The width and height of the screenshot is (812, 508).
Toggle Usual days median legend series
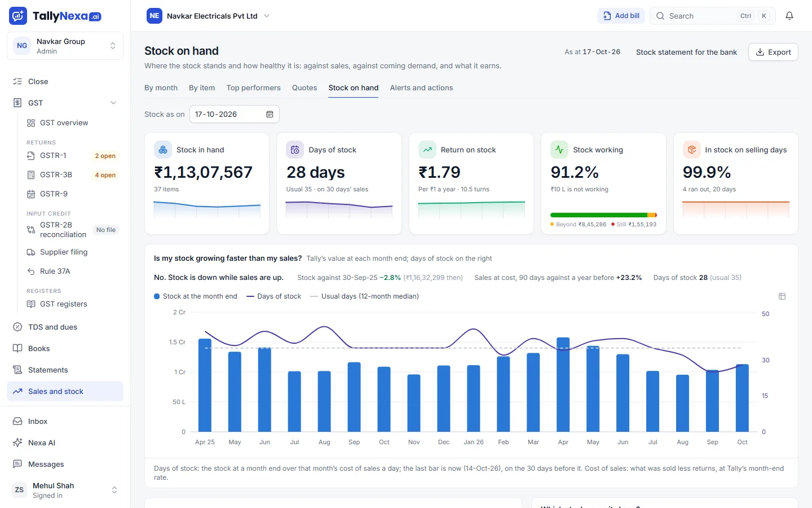[365, 296]
